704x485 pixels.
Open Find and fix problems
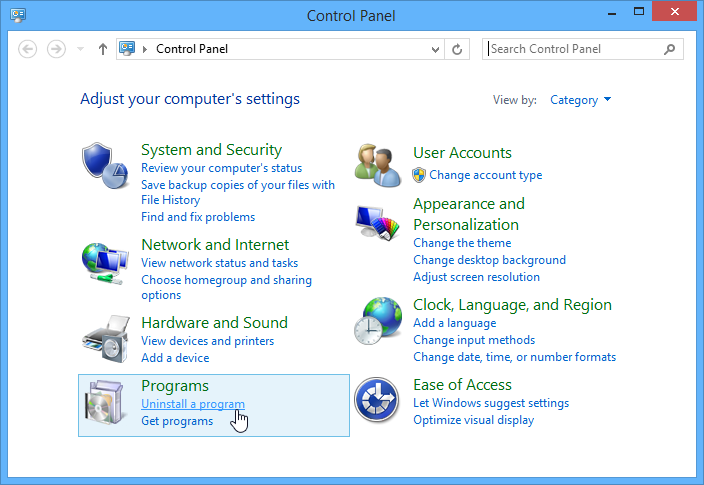[198, 217]
